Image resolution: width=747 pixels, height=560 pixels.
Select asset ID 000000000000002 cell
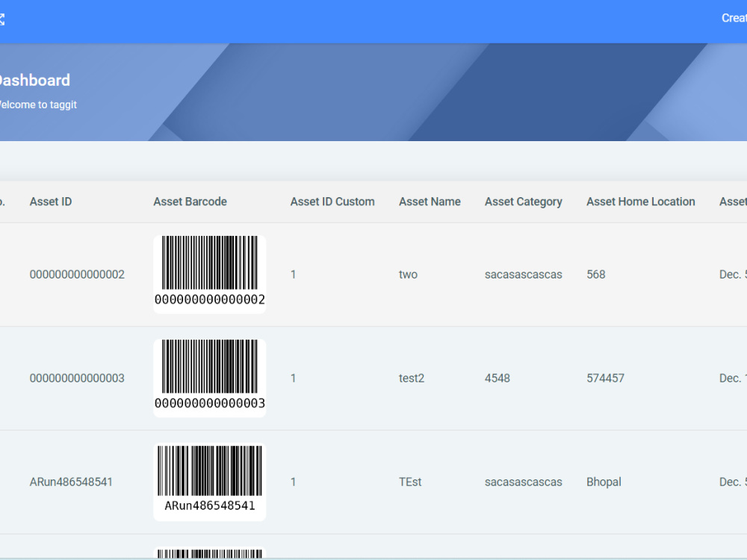[77, 274]
